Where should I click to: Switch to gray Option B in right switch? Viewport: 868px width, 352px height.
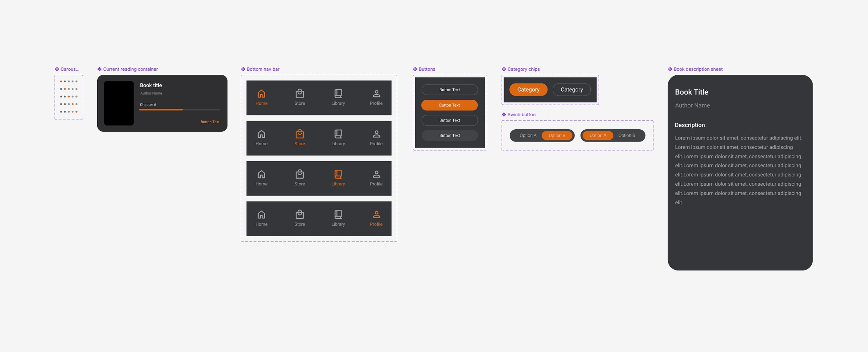pyautogui.click(x=626, y=135)
